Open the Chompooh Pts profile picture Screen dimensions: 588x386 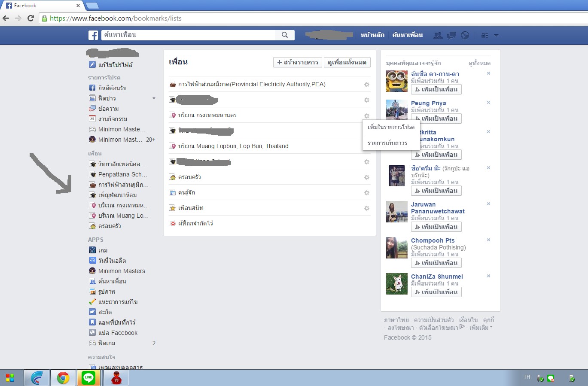(397, 248)
